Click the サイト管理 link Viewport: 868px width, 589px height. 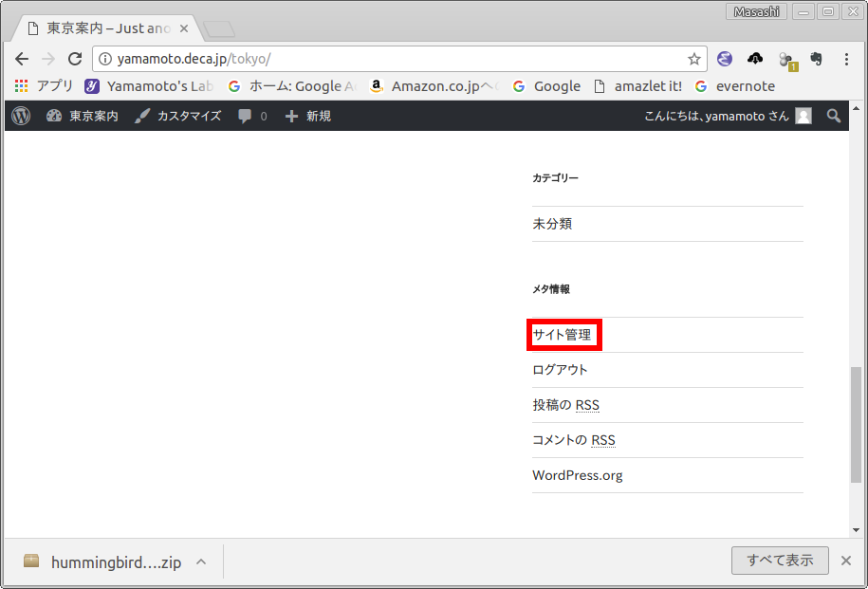562,335
